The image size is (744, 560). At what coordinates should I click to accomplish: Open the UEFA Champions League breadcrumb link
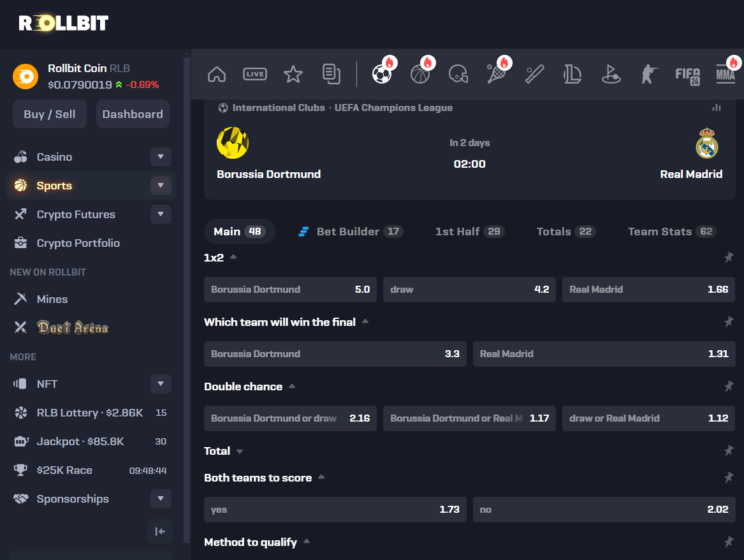393,108
